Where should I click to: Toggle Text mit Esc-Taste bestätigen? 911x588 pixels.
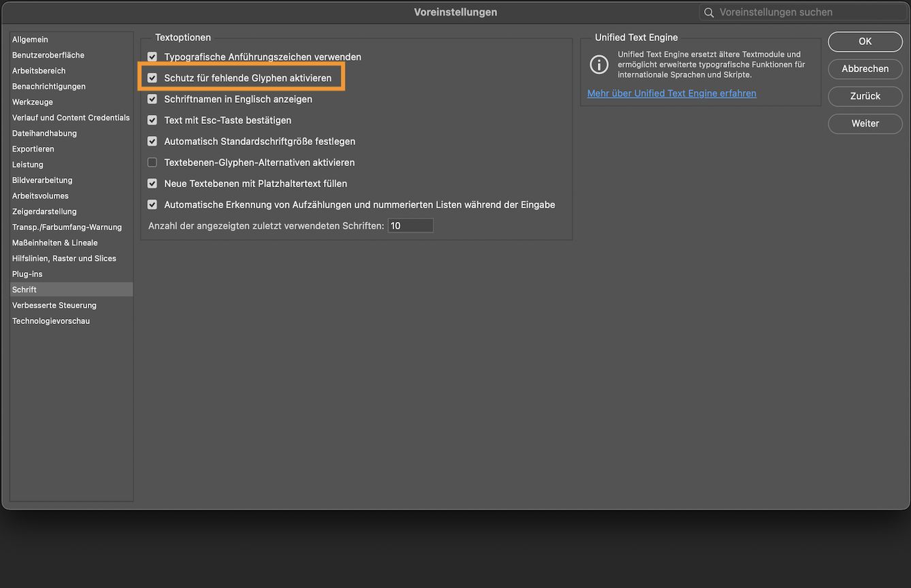[x=153, y=120]
